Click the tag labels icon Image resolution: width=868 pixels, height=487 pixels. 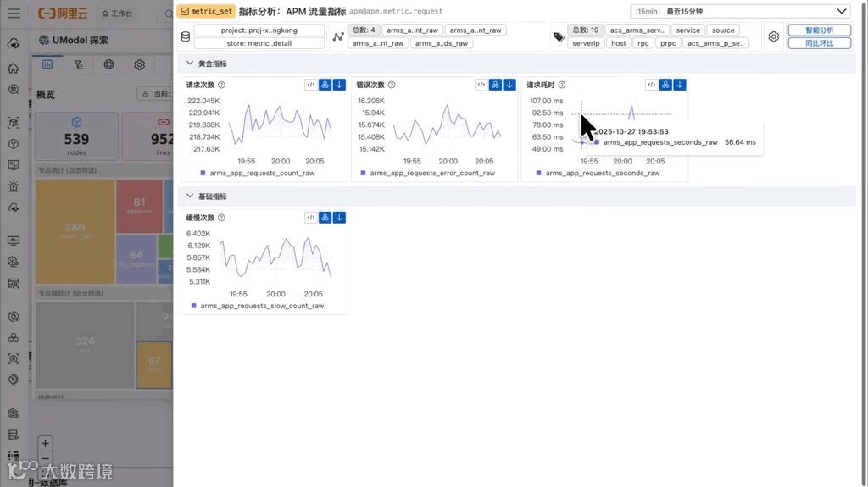click(559, 36)
